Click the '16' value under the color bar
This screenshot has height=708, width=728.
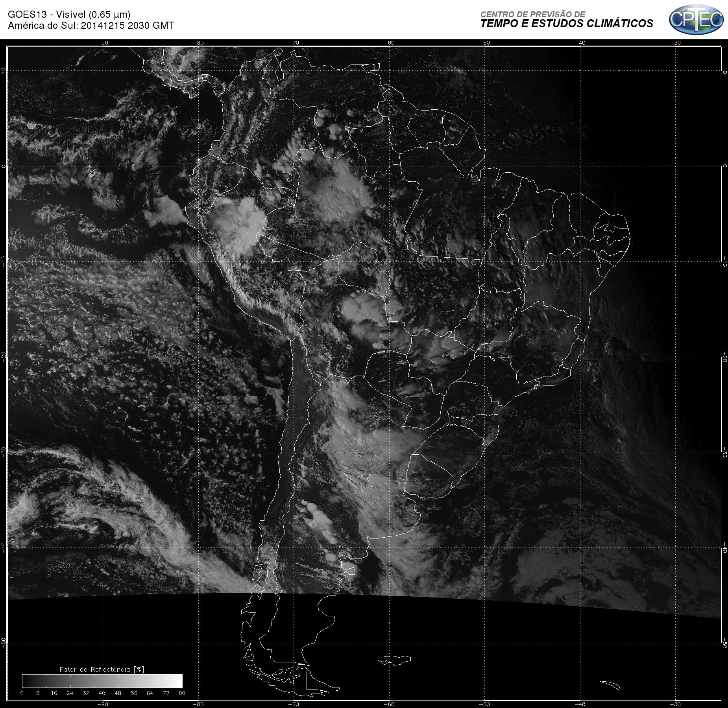(x=54, y=693)
